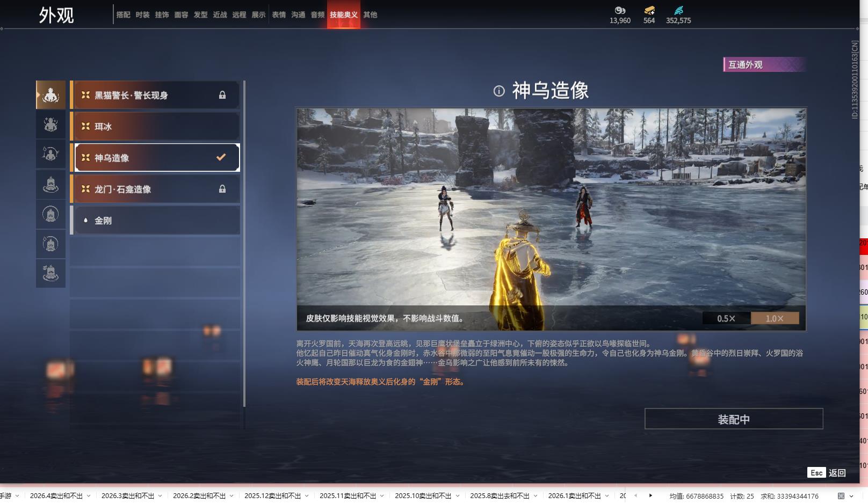Set preview playback speed to 0.5×
The image size is (868, 504).
(727, 318)
